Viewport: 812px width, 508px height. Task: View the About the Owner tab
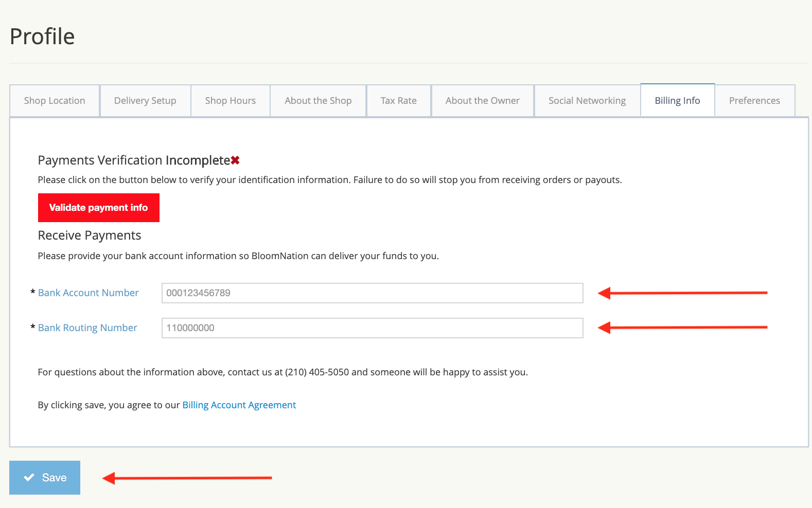(x=483, y=101)
